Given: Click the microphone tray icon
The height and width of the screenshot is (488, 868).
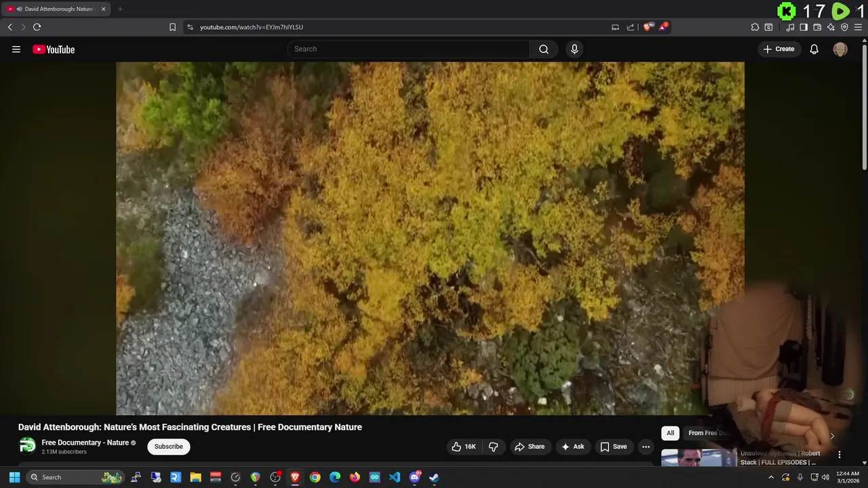Looking at the screenshot, I should 800,477.
